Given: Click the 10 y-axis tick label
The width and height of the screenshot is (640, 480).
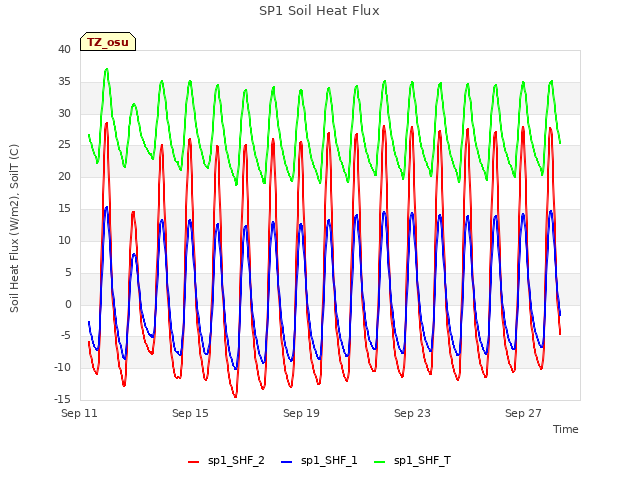Looking at the screenshot, I should [x=64, y=240].
